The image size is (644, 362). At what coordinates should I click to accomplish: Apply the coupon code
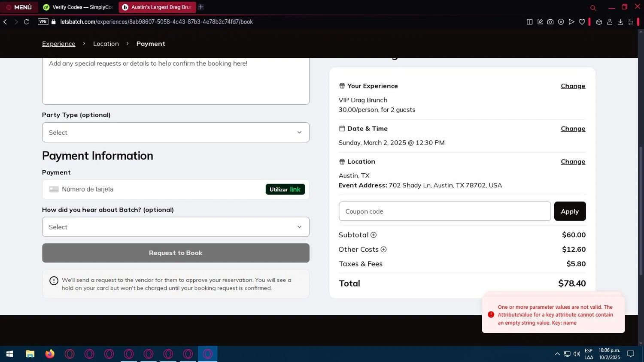570,211
